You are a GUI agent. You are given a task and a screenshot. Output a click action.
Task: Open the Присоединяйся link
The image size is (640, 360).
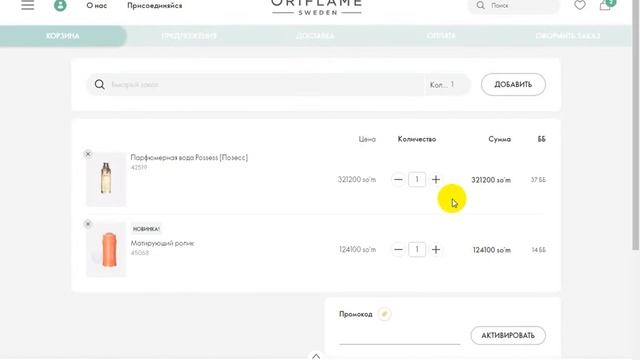coord(155,6)
